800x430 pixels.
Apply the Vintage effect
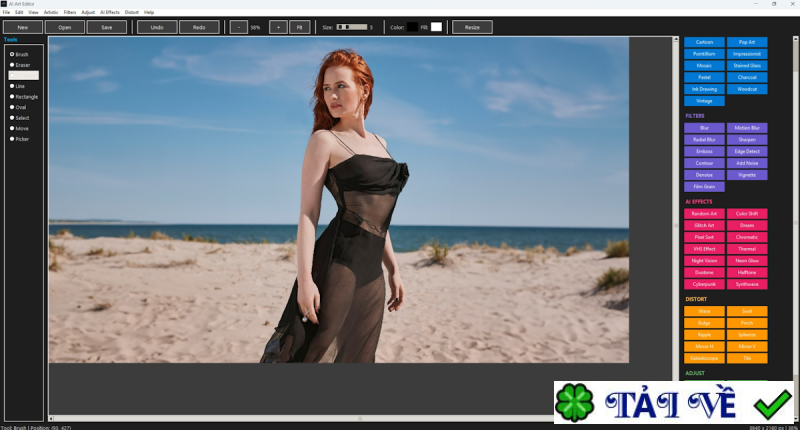pyautogui.click(x=704, y=100)
